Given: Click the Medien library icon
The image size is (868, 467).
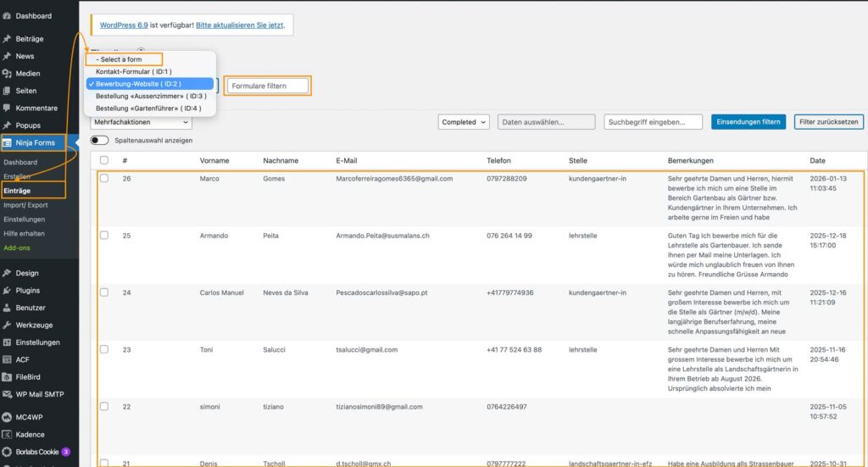Looking at the screenshot, I should pyautogui.click(x=8, y=74).
